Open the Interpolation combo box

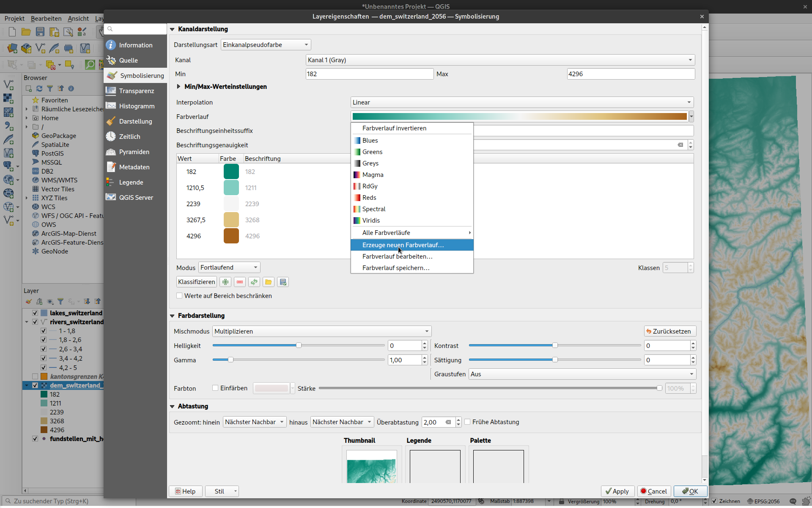click(522, 102)
